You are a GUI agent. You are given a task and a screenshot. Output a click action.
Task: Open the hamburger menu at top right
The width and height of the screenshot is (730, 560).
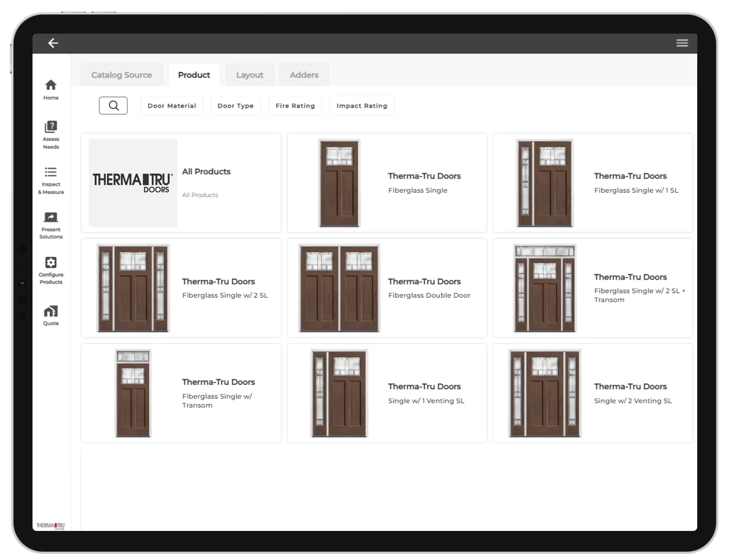click(x=682, y=43)
